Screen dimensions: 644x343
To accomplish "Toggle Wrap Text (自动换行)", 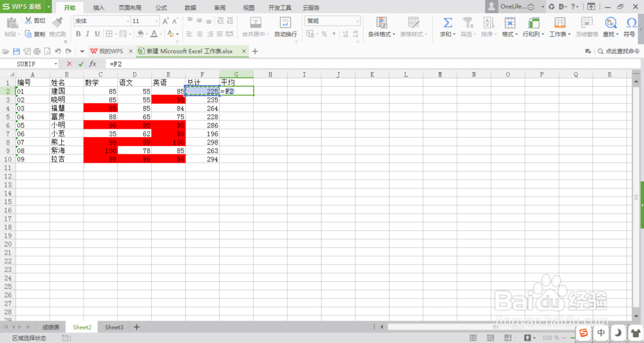I will tap(285, 27).
